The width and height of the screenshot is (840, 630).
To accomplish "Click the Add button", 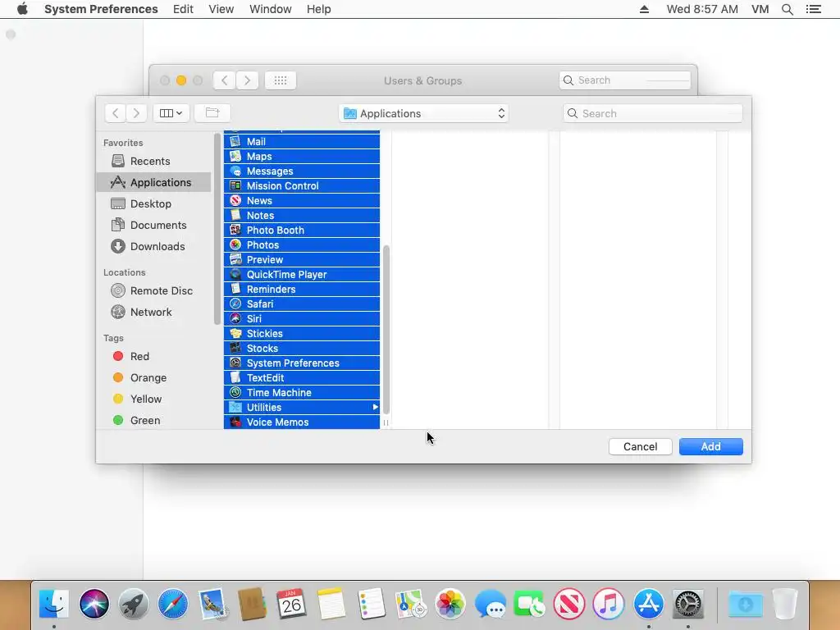I will tap(711, 447).
